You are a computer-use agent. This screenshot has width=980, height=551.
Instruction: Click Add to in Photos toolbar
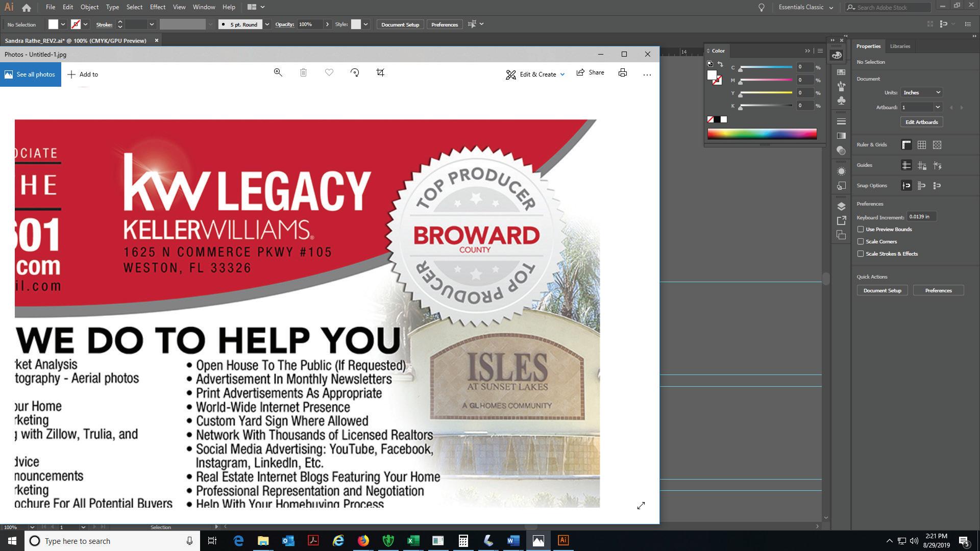click(83, 74)
